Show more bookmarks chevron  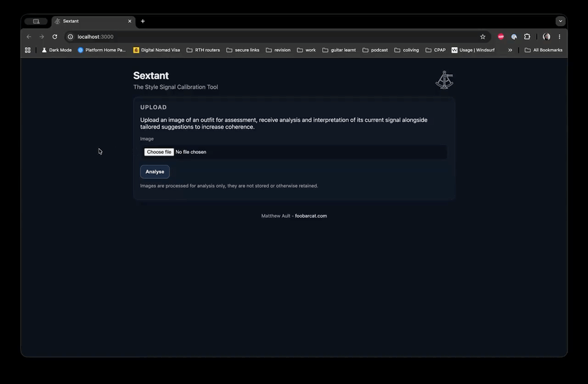(510, 50)
